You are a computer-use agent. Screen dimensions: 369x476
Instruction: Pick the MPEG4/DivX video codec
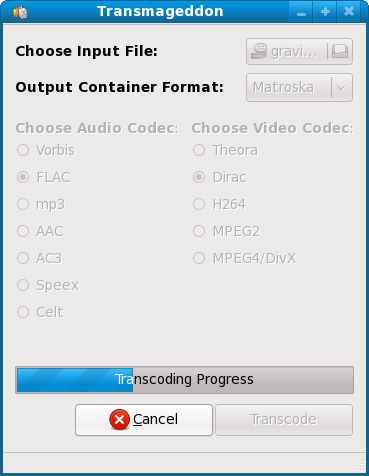coord(244,258)
